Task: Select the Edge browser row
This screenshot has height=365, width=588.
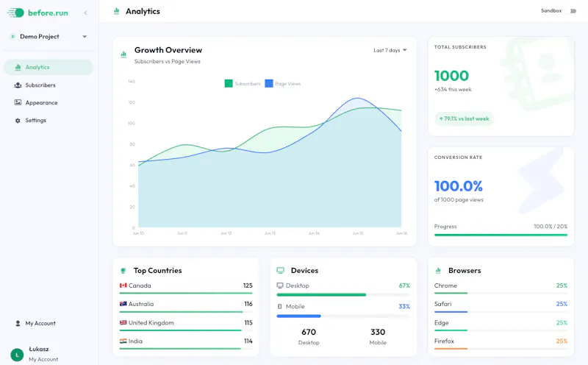Action: (501, 325)
